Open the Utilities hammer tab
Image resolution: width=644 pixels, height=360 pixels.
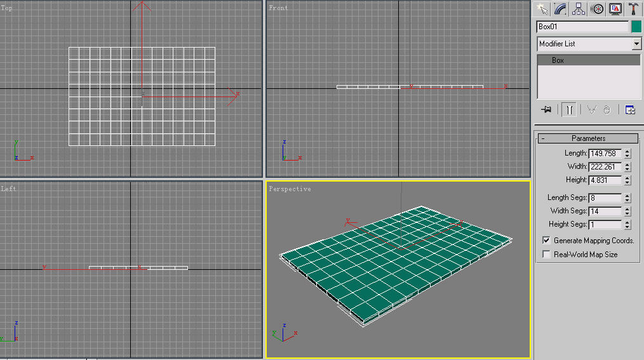pyautogui.click(x=633, y=8)
